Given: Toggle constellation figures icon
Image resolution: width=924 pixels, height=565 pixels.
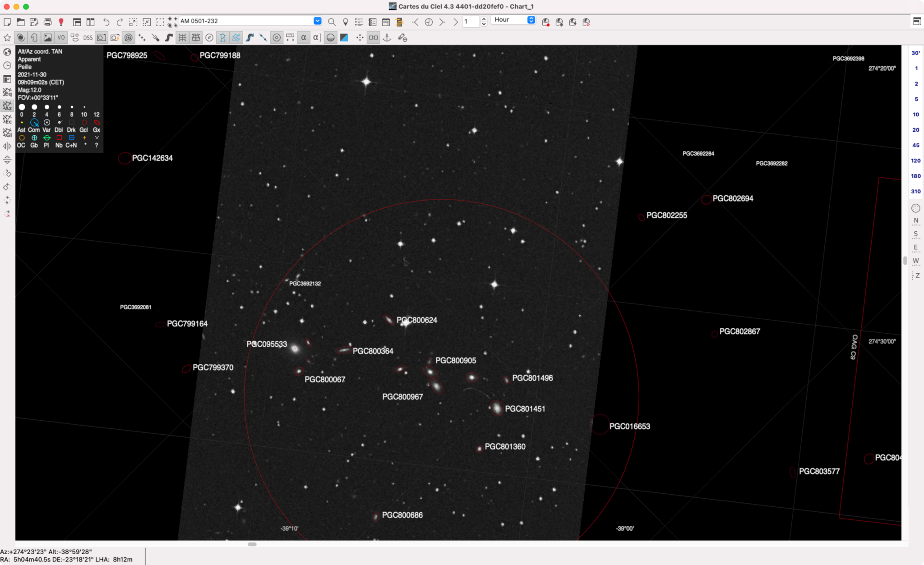Looking at the screenshot, I should pyautogui.click(x=223, y=37).
